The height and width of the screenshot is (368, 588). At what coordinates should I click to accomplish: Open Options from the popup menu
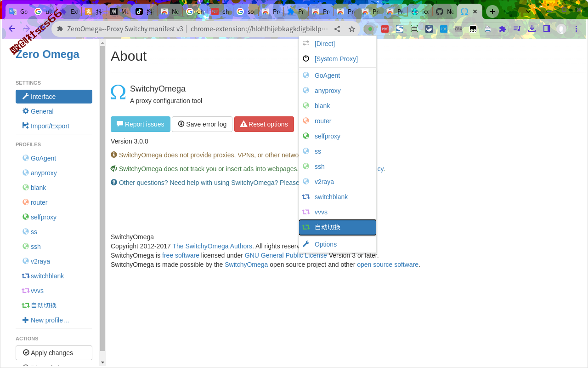pos(338,244)
